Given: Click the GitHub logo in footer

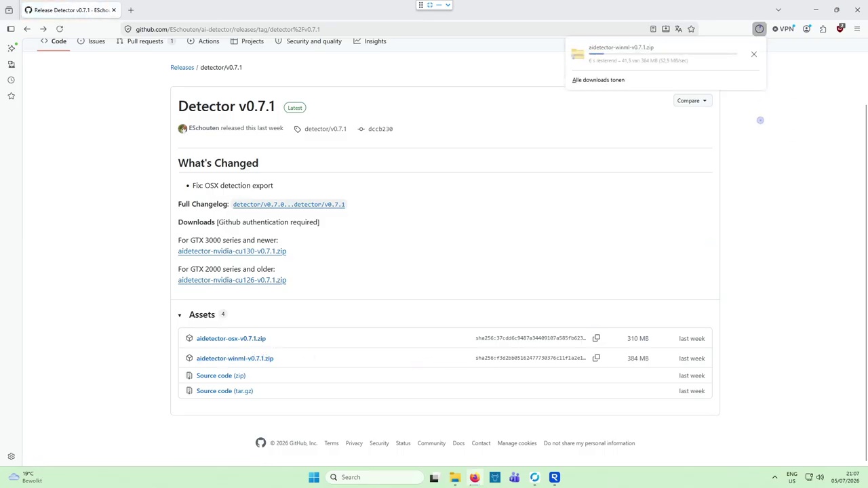Looking at the screenshot, I should tap(260, 443).
